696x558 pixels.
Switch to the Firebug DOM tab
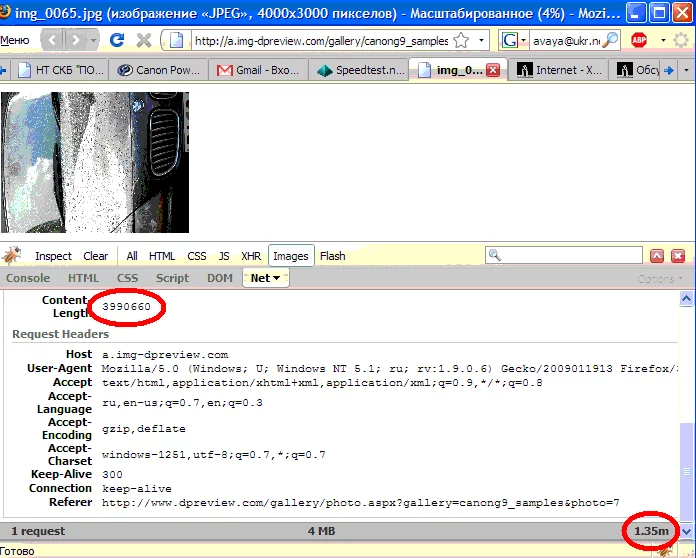tap(220, 278)
